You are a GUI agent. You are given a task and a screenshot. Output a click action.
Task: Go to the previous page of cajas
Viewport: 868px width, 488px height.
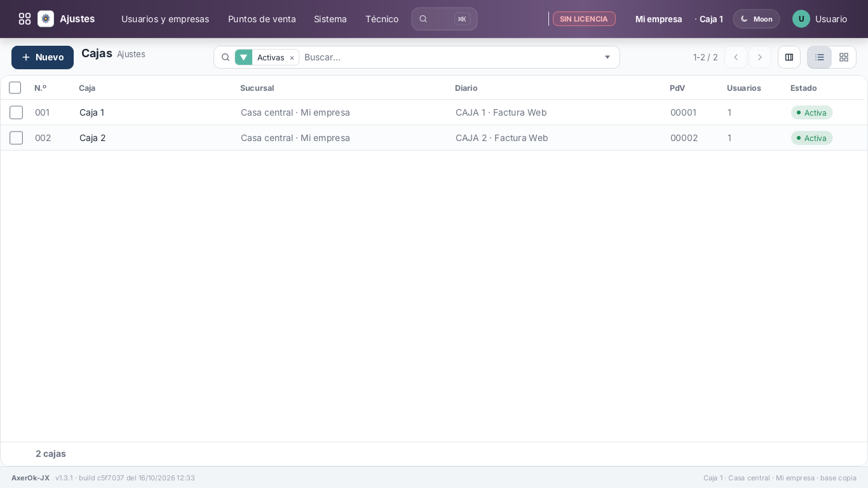point(736,57)
